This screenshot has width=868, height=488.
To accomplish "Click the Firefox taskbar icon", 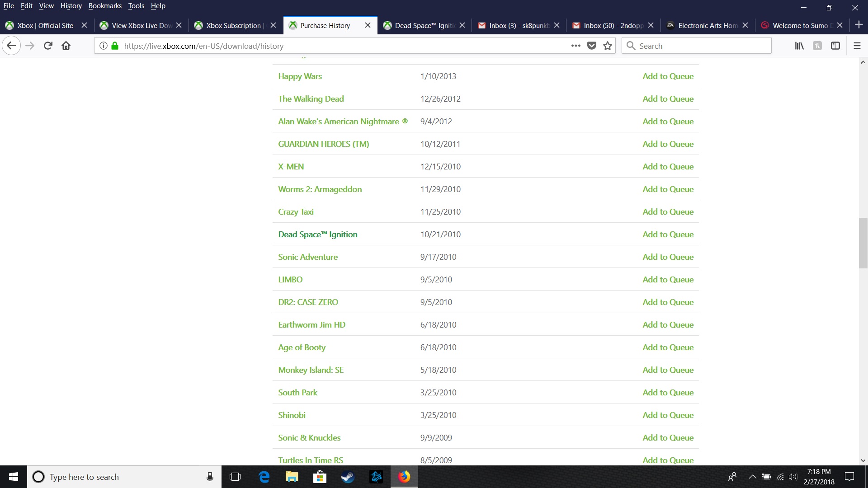I will [404, 477].
